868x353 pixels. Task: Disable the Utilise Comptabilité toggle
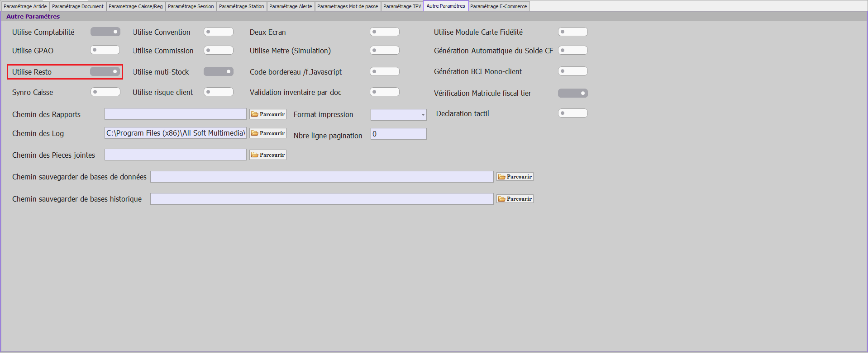[105, 32]
